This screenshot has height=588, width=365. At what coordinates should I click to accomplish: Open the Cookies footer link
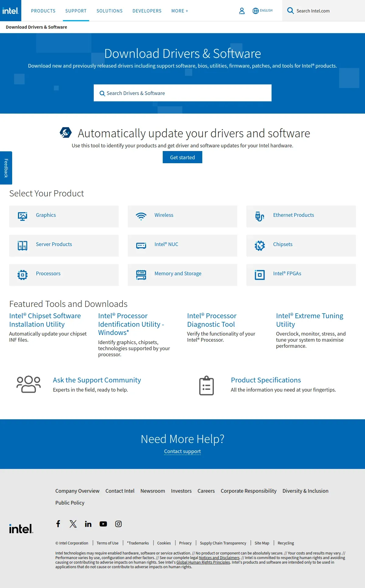coord(164,543)
